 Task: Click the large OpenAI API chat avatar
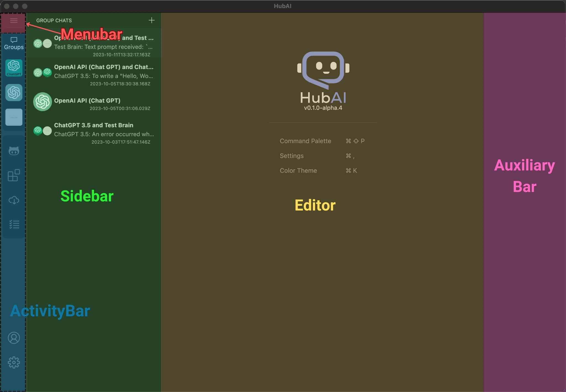click(x=42, y=102)
